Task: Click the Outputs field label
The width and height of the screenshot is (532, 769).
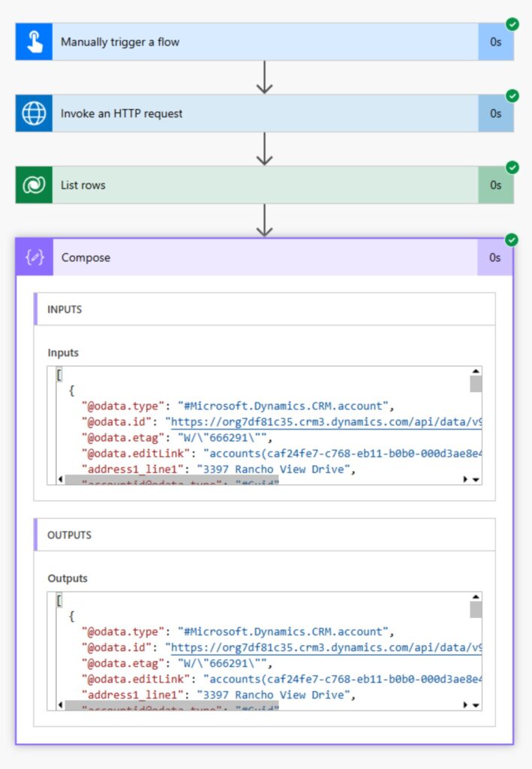Action: [67, 578]
